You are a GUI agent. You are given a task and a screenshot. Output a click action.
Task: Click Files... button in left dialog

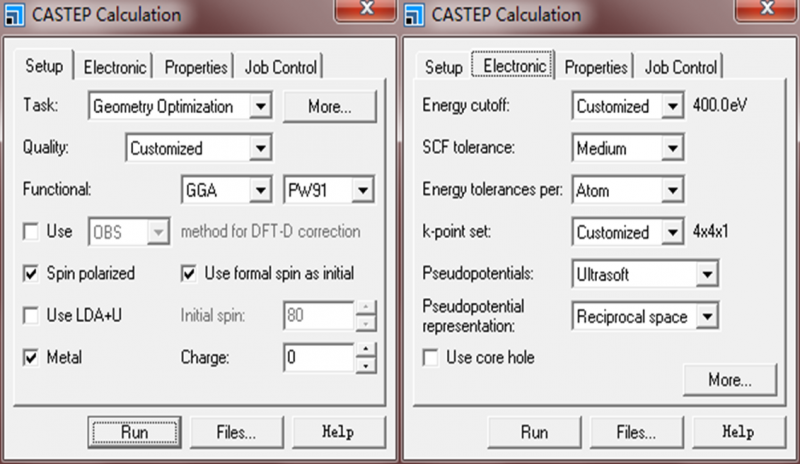coord(236,432)
